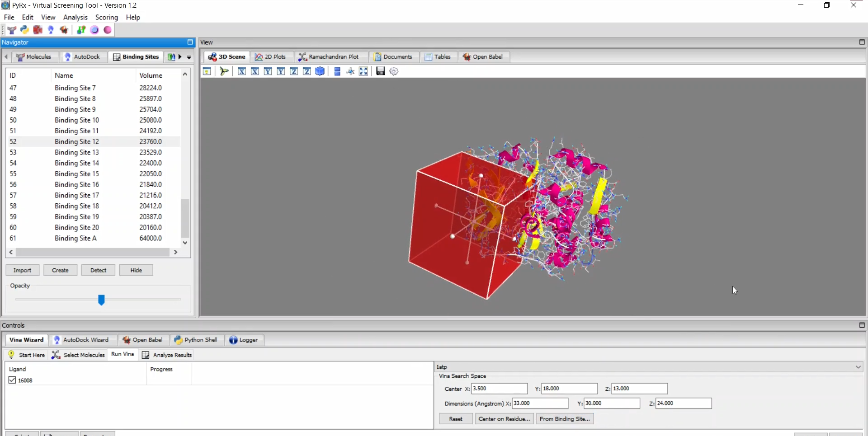Switch to the Molecules tab
This screenshot has height=436, width=868.
click(x=34, y=57)
